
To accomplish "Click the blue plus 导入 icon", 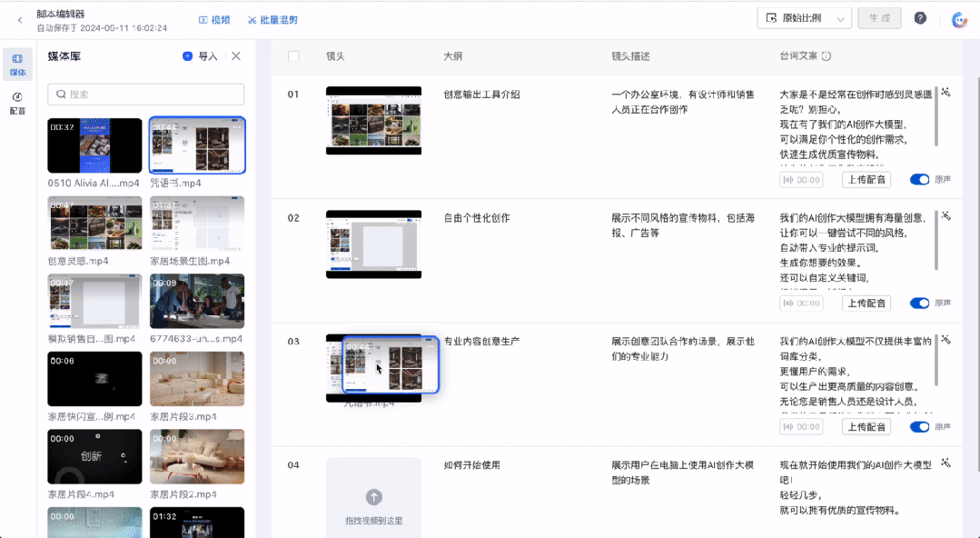I will [187, 56].
